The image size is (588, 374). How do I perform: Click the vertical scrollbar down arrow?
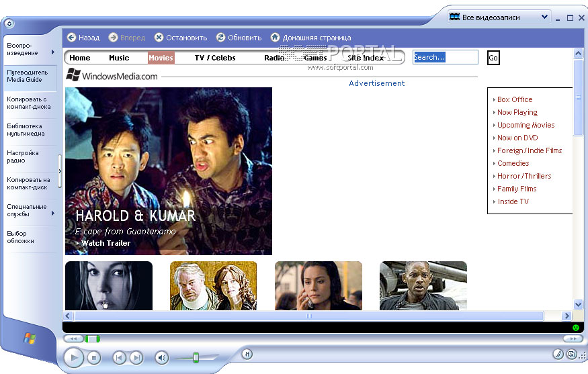pos(578,304)
